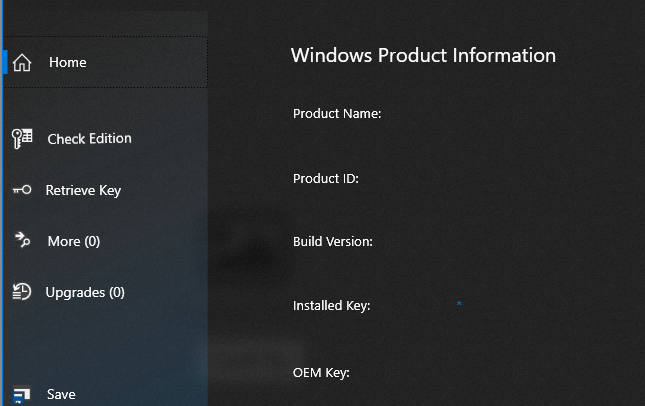645x406 pixels.
Task: Click the OEM Key label
Action: pyautogui.click(x=321, y=373)
